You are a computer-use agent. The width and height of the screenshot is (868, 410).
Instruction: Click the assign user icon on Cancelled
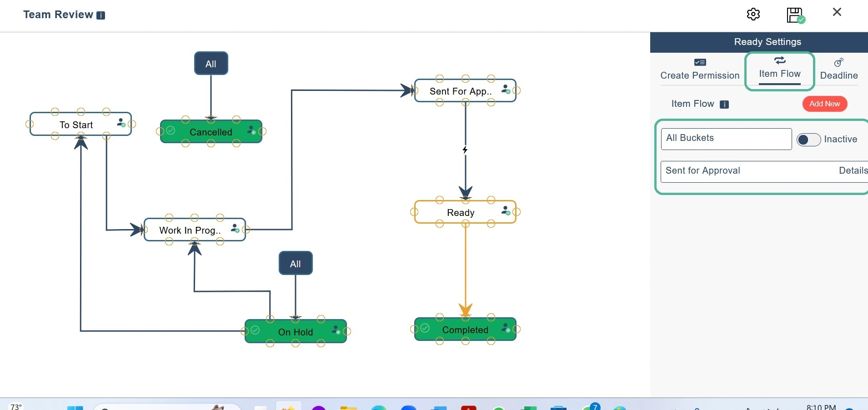(251, 130)
